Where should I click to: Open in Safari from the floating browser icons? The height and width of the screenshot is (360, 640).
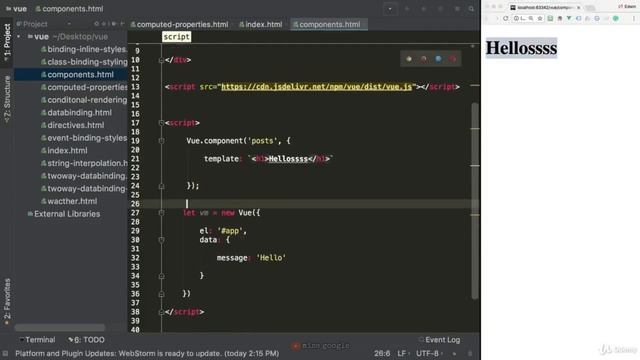pos(438,59)
